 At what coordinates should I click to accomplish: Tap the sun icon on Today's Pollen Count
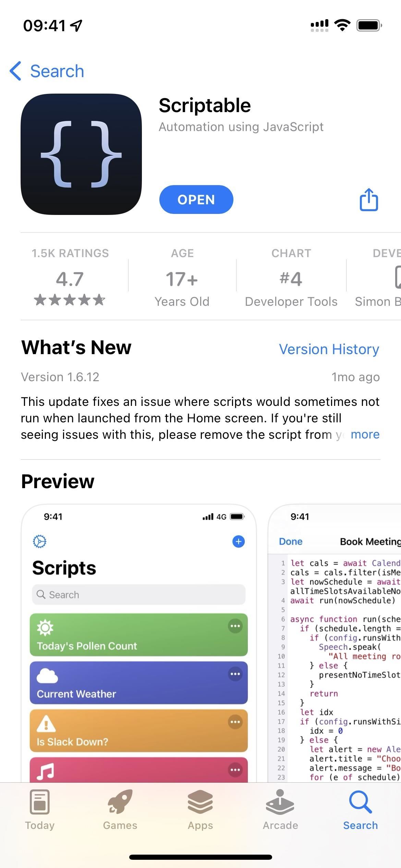click(45, 628)
